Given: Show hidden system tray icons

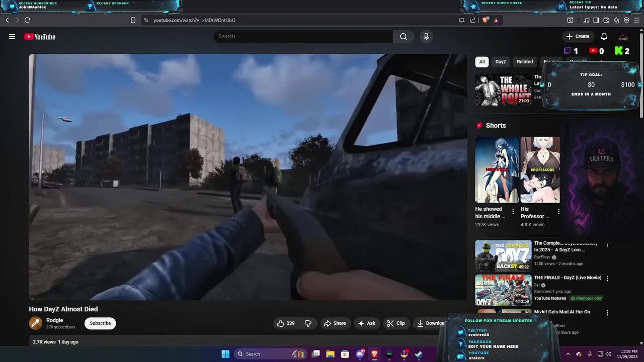Looking at the screenshot, I should point(568,354).
